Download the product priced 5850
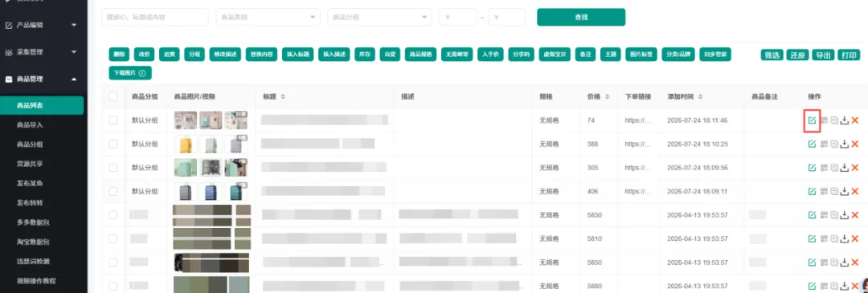Image resolution: width=868 pixels, height=293 pixels. (x=844, y=262)
